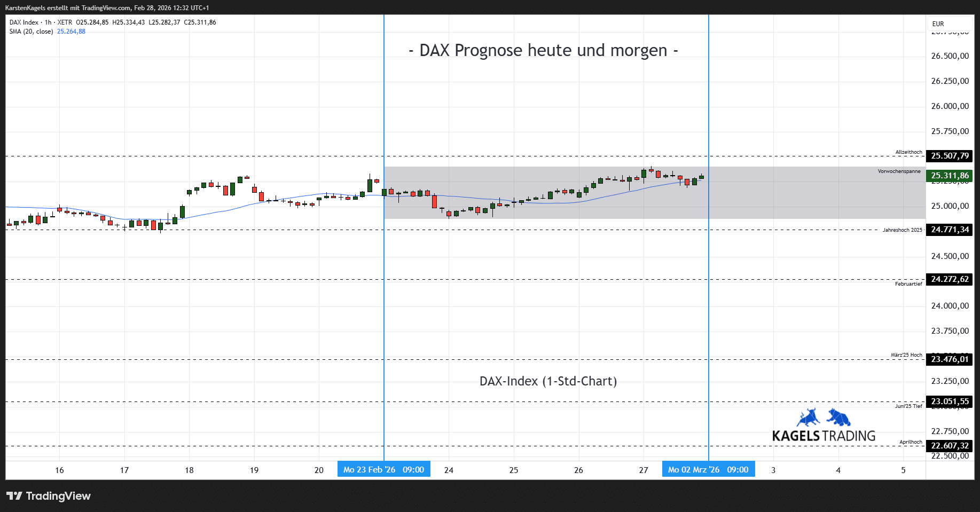
Task: Select the gray Vorwochenspanne rectangle label
Action: pos(899,171)
